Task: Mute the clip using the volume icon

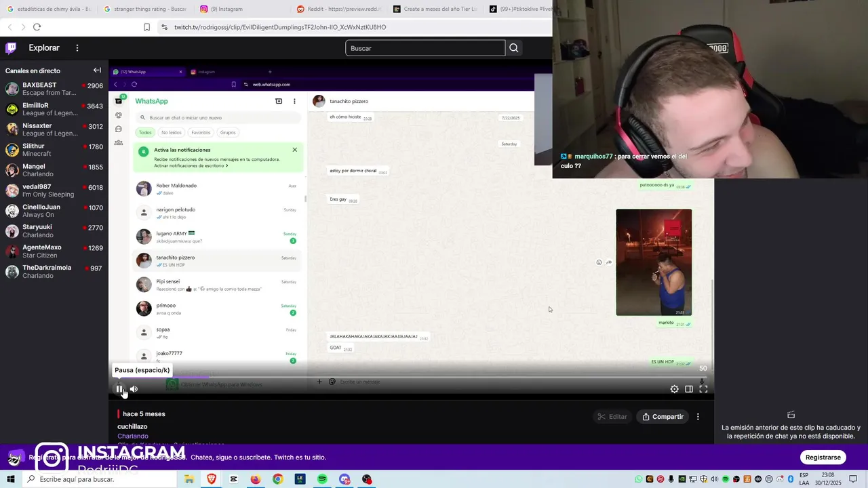Action: tap(134, 389)
